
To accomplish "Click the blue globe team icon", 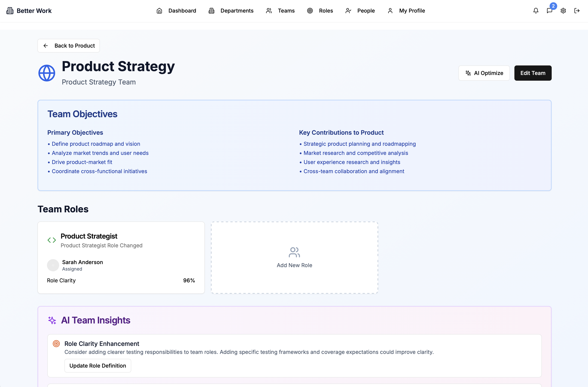I will (x=47, y=73).
